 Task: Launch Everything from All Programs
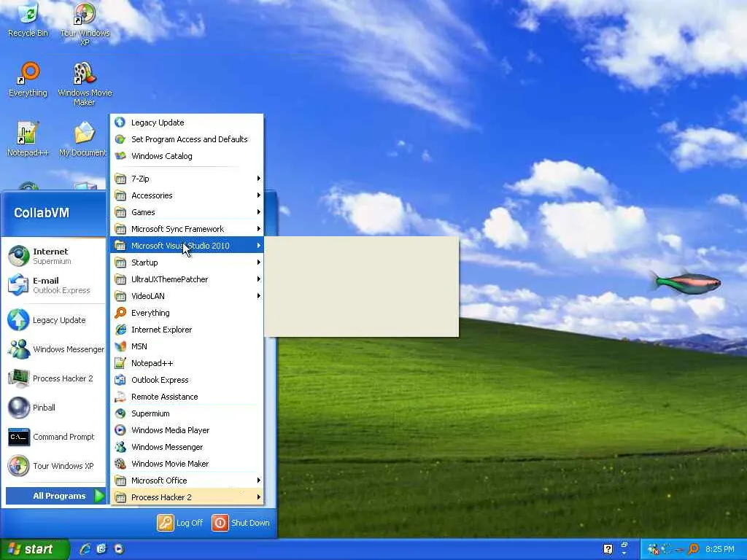(187, 313)
